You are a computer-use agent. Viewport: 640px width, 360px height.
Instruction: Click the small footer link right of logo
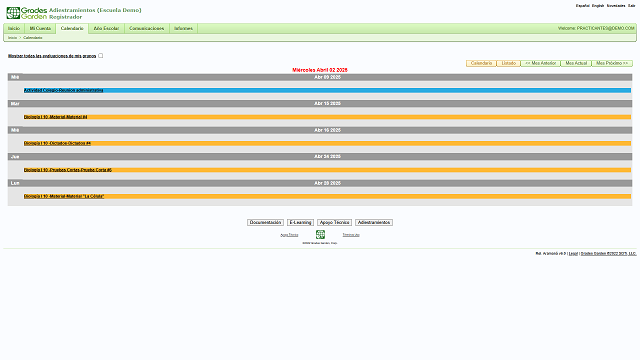point(351,235)
